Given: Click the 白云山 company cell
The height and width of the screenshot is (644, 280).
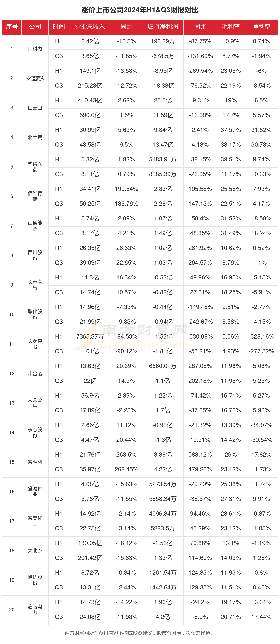Looking at the screenshot, I should [x=35, y=108].
